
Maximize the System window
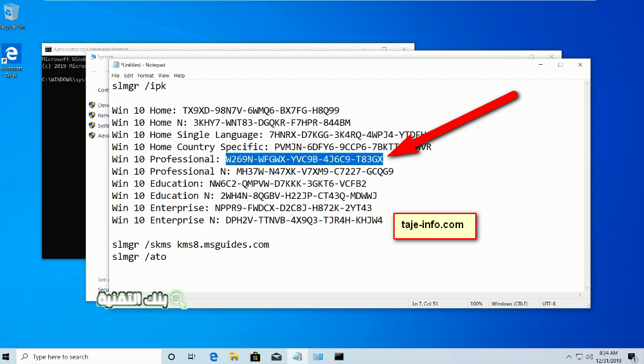(532, 56)
